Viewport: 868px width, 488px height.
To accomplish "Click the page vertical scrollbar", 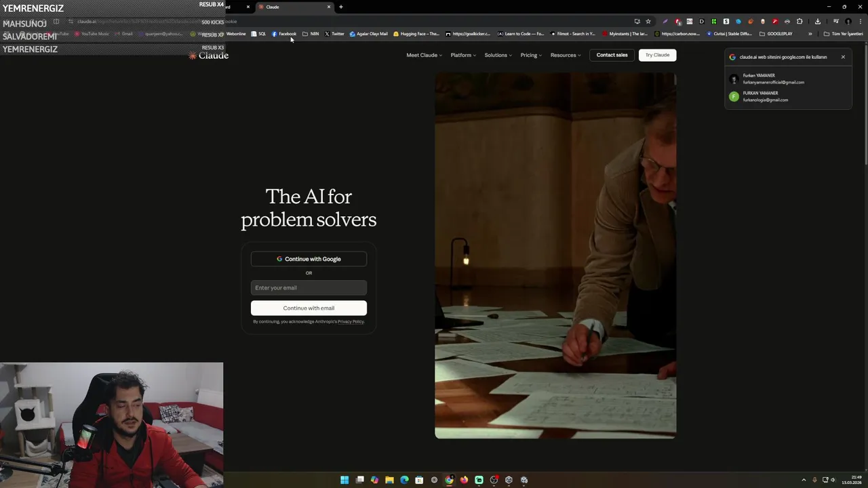I will [x=865, y=105].
